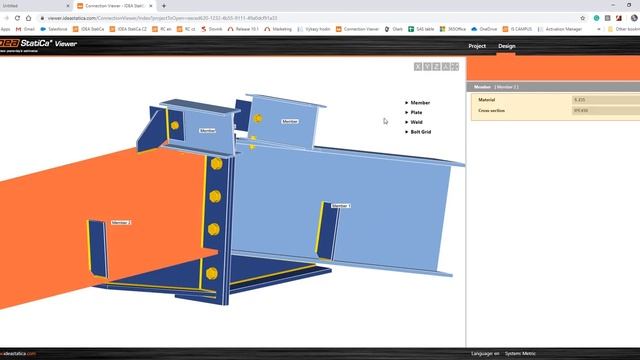Close the Connection Viewer browser tab
The height and width of the screenshot is (360, 640).
151,6
